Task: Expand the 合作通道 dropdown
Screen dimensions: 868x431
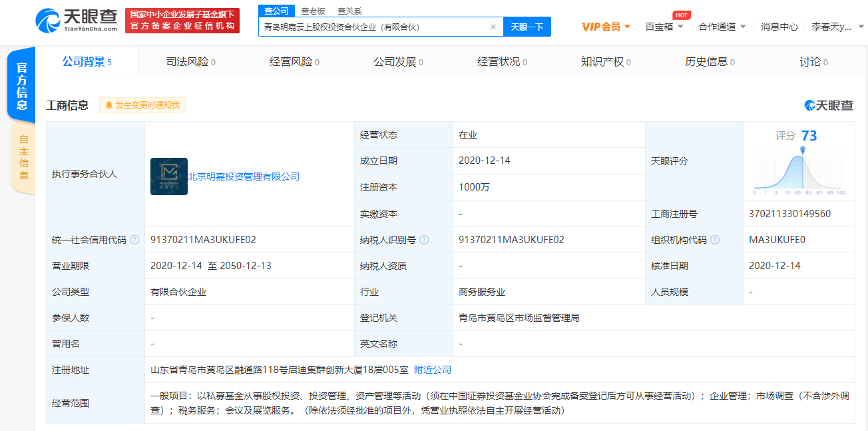Action: pos(722,27)
